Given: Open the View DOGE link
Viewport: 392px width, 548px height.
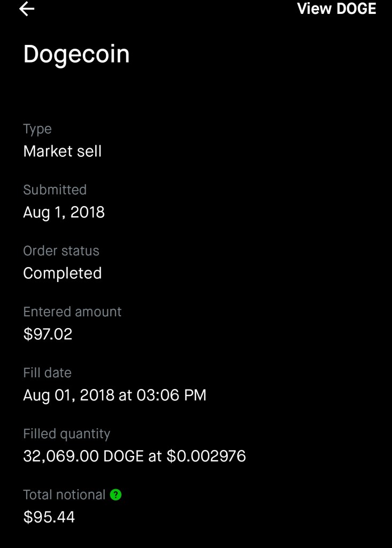Looking at the screenshot, I should 336,9.
